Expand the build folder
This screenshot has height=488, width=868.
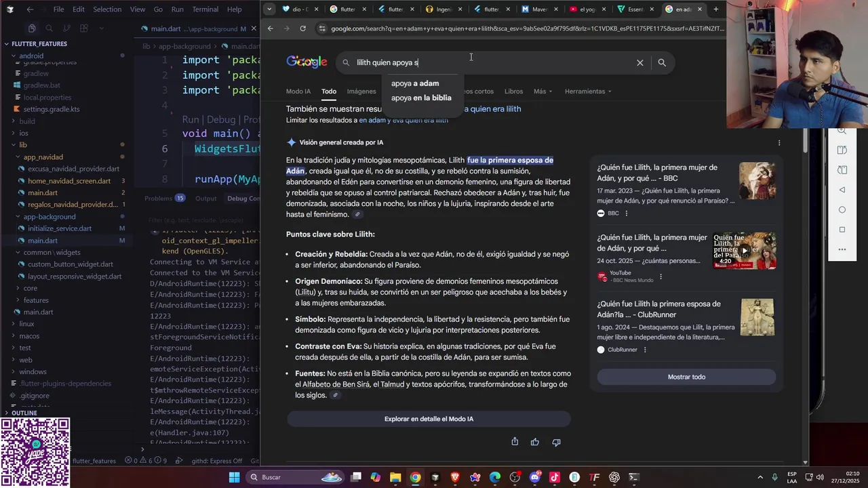point(27,121)
